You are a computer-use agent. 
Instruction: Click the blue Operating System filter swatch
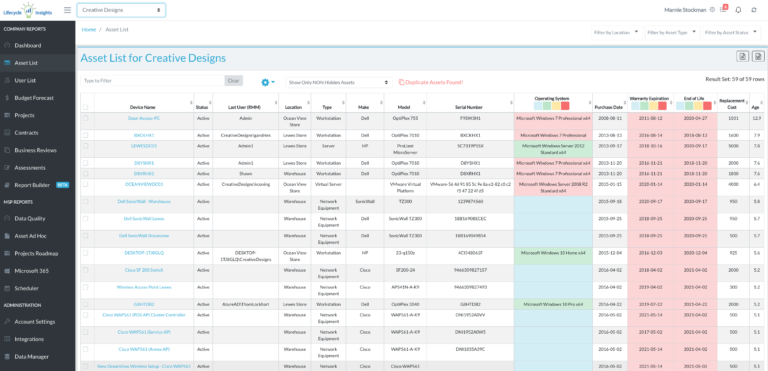point(538,105)
